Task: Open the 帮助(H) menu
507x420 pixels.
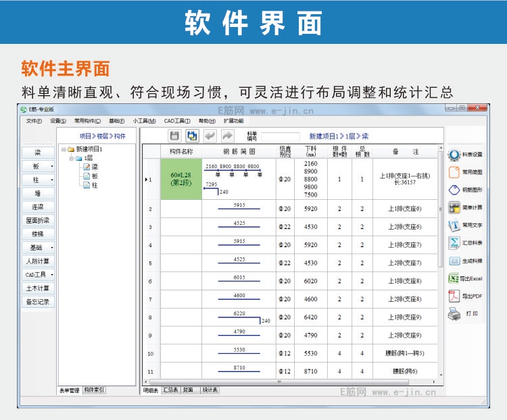Action: 208,121
